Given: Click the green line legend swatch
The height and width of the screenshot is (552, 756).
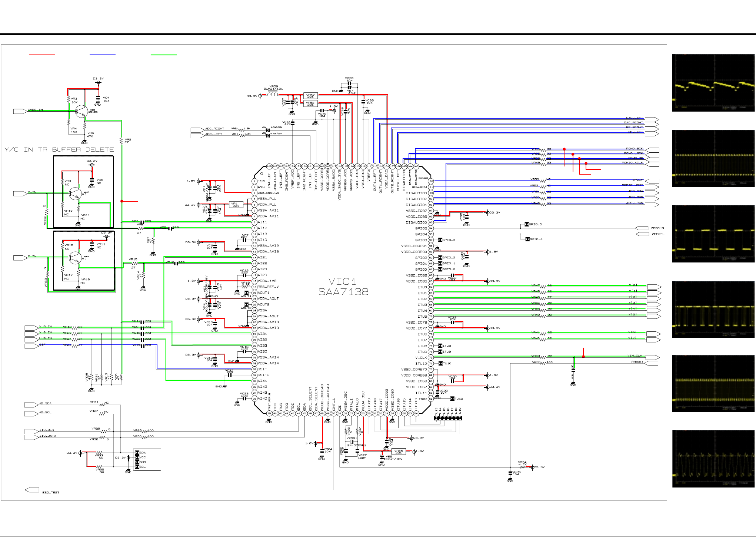Looking at the screenshot, I should 164,55.
